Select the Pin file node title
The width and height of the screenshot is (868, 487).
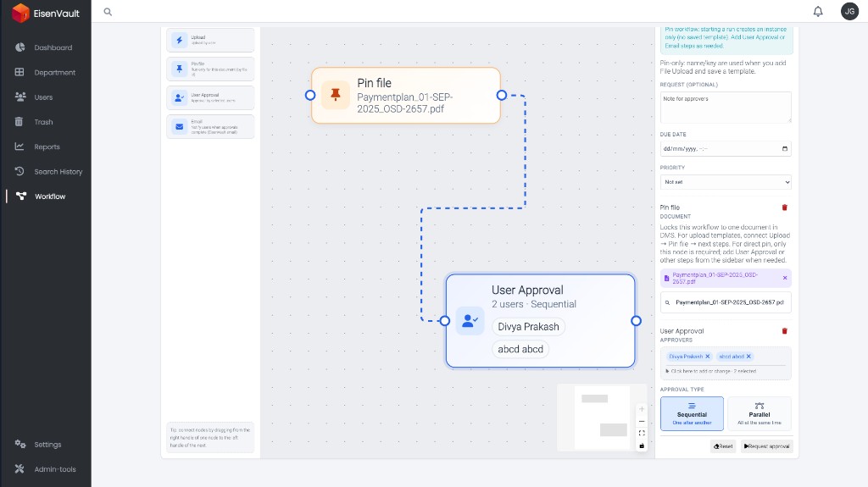pos(374,83)
